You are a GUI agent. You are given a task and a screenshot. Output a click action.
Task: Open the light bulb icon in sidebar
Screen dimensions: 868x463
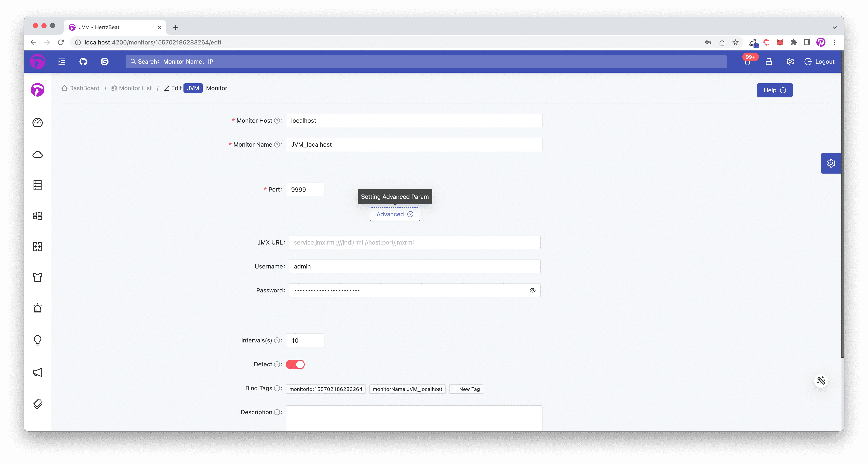tap(37, 340)
